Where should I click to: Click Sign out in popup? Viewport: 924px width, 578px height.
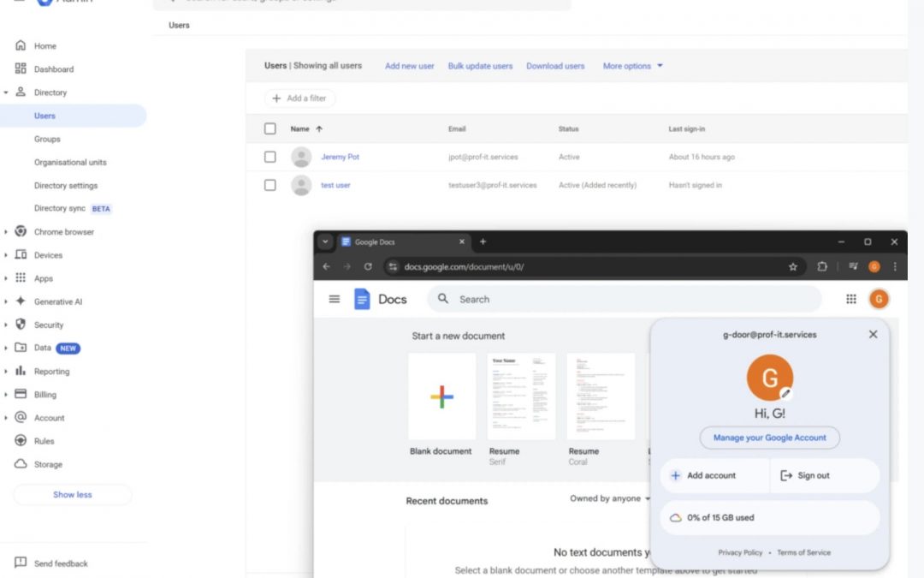point(825,475)
